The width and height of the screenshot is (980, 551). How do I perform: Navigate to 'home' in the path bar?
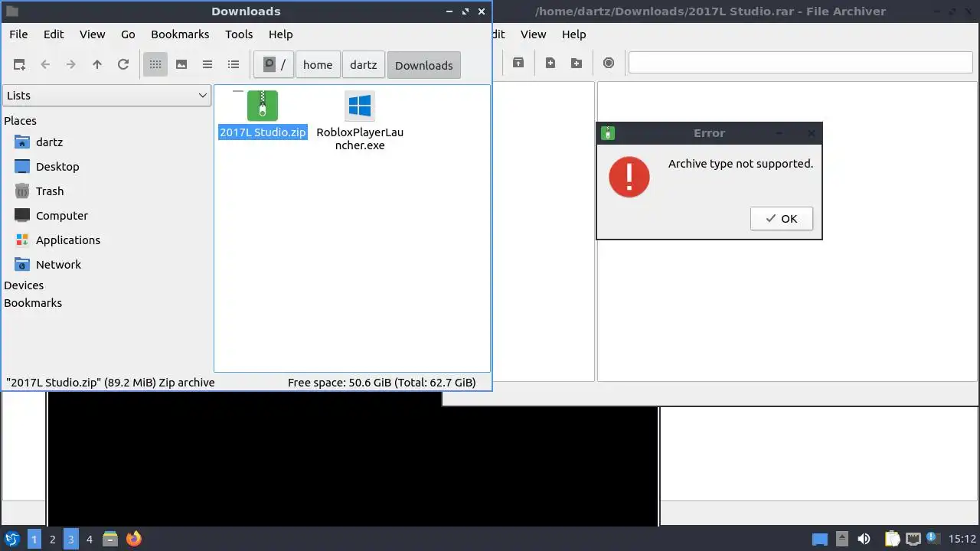tap(318, 65)
